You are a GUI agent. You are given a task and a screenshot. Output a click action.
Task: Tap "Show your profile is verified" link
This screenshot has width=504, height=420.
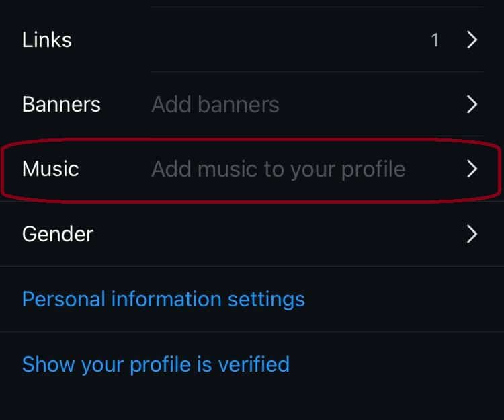pos(156,364)
